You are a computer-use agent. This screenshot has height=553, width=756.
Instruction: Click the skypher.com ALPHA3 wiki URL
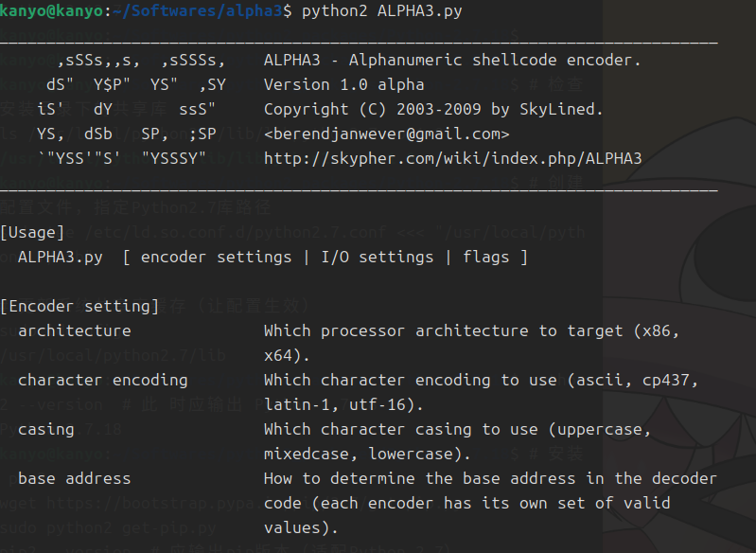pyautogui.click(x=452, y=158)
